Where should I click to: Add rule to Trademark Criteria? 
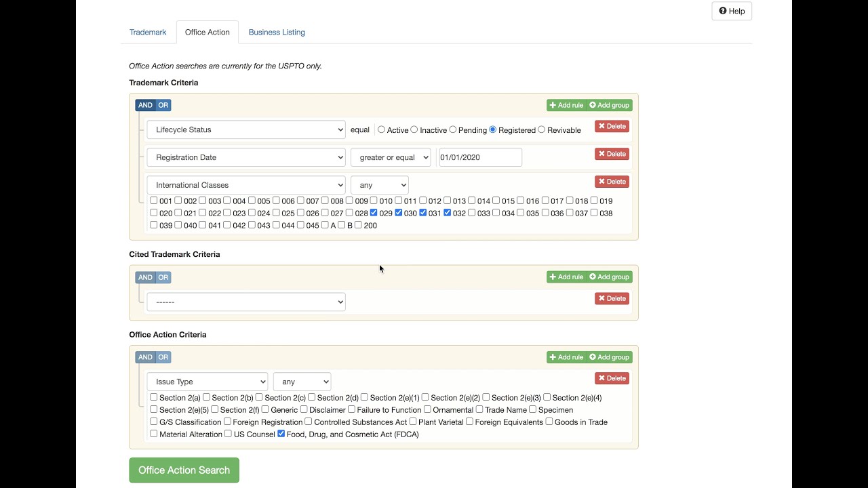(566, 105)
